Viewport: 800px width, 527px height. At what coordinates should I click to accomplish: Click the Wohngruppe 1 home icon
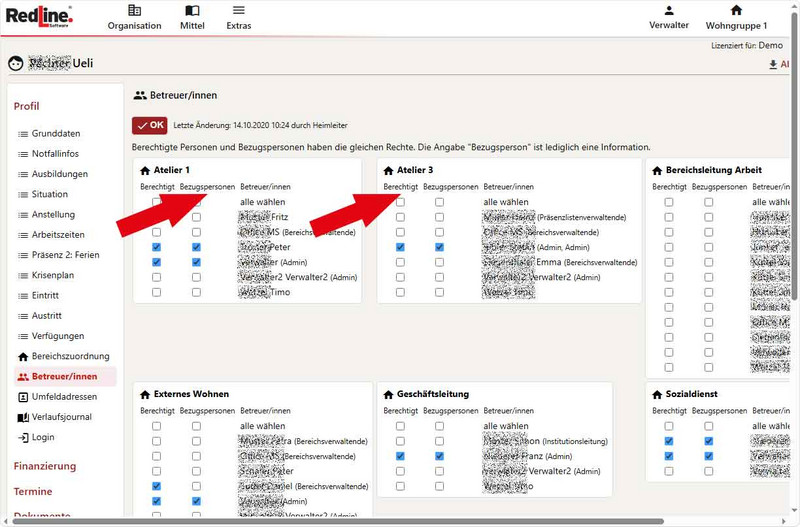tap(736, 11)
